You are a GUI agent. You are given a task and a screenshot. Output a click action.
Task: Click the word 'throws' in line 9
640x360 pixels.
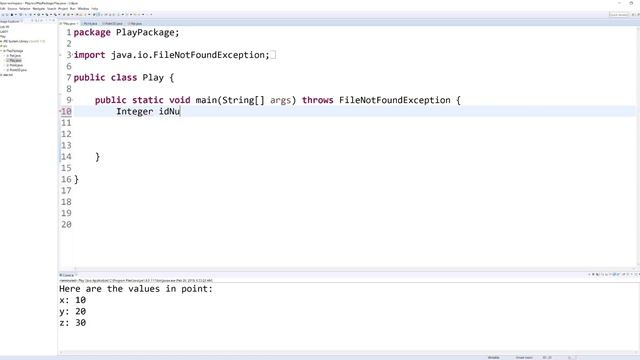[318, 100]
